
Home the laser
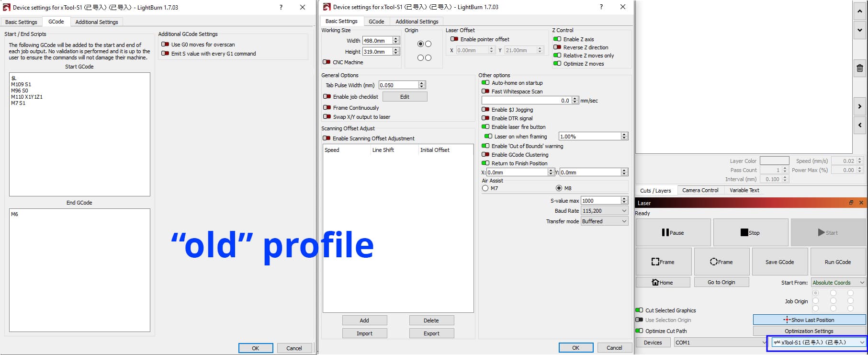pyautogui.click(x=663, y=282)
